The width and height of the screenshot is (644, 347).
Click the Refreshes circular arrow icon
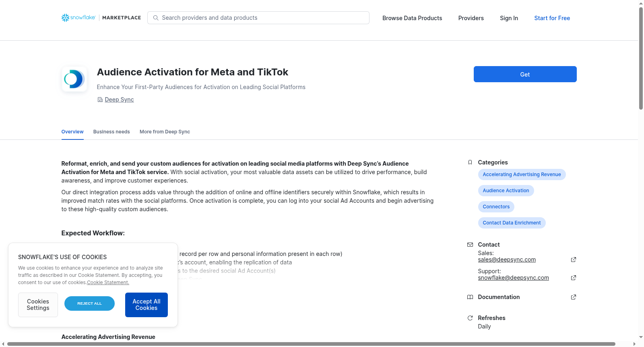[x=470, y=318]
